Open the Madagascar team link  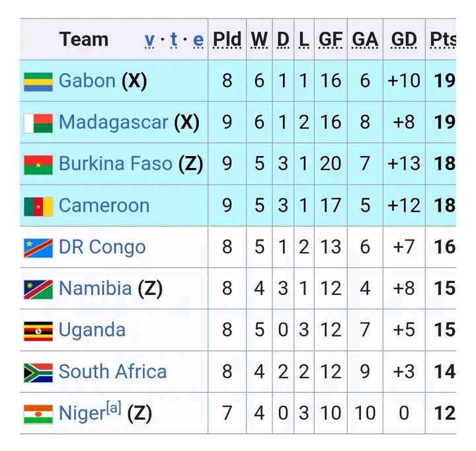[113, 122]
